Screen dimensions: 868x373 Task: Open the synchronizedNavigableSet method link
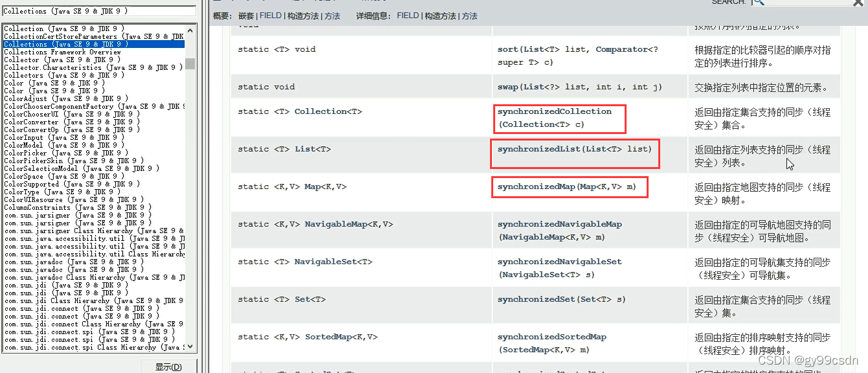(560, 262)
